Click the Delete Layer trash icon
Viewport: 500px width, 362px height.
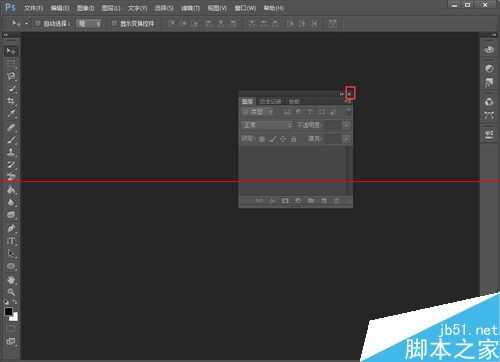tap(336, 201)
